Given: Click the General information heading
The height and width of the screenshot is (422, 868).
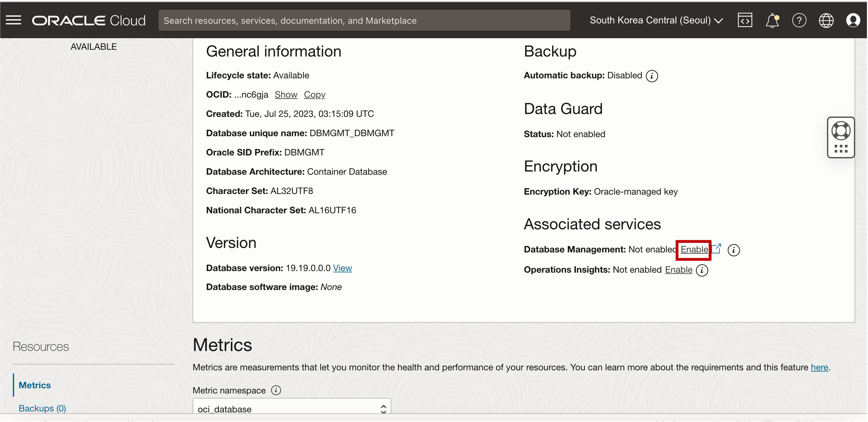Looking at the screenshot, I should 273,52.
